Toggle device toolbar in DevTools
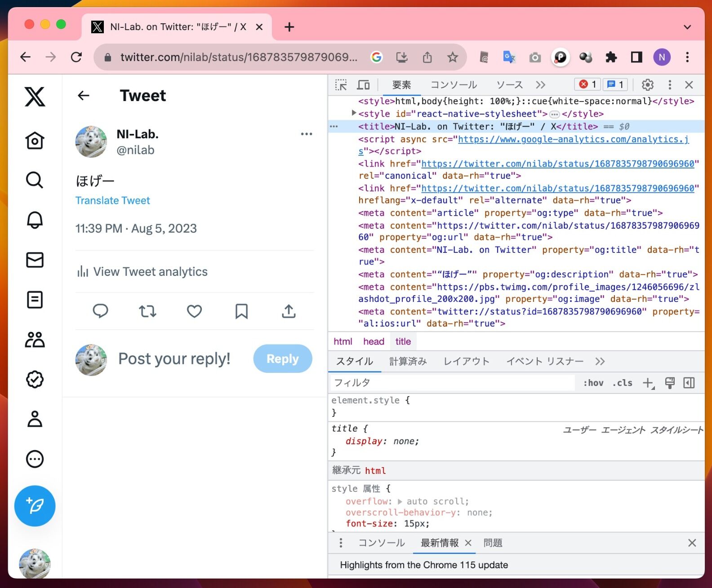The height and width of the screenshot is (588, 712). 363,85
